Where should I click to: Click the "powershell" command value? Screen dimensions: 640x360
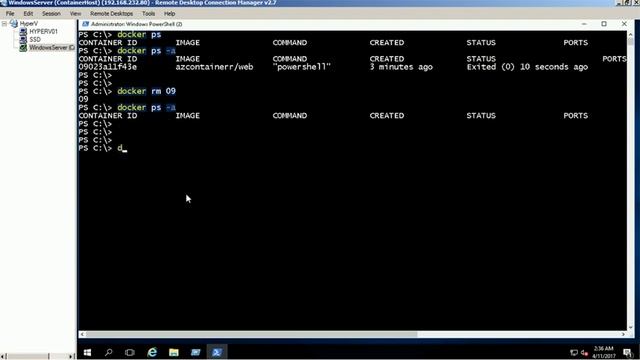click(302, 67)
